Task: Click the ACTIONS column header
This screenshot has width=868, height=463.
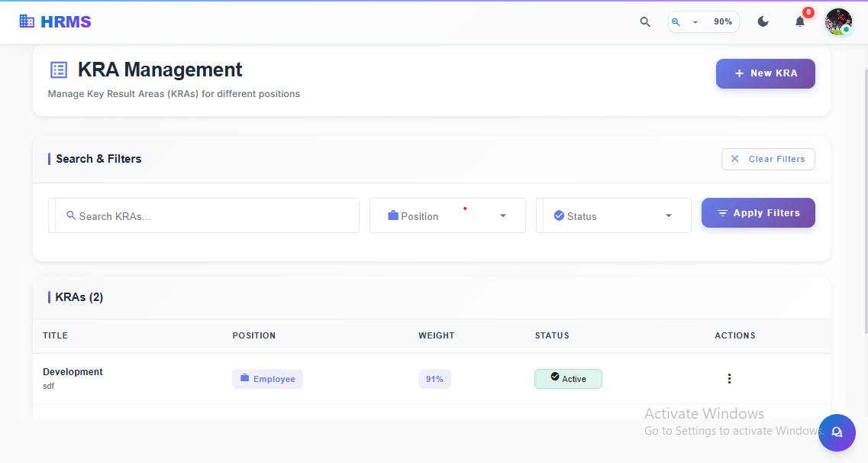Action: [x=734, y=335]
